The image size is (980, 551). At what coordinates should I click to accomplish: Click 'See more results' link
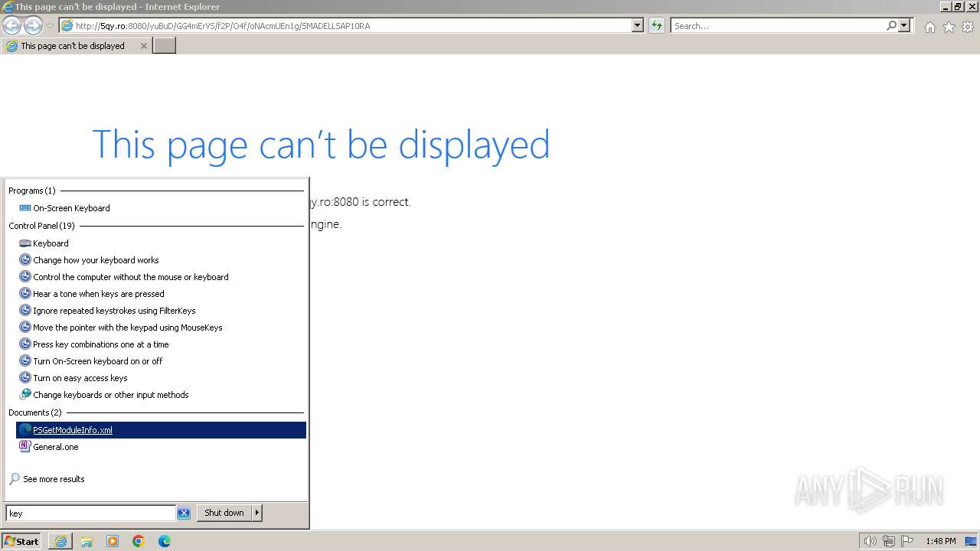point(54,479)
